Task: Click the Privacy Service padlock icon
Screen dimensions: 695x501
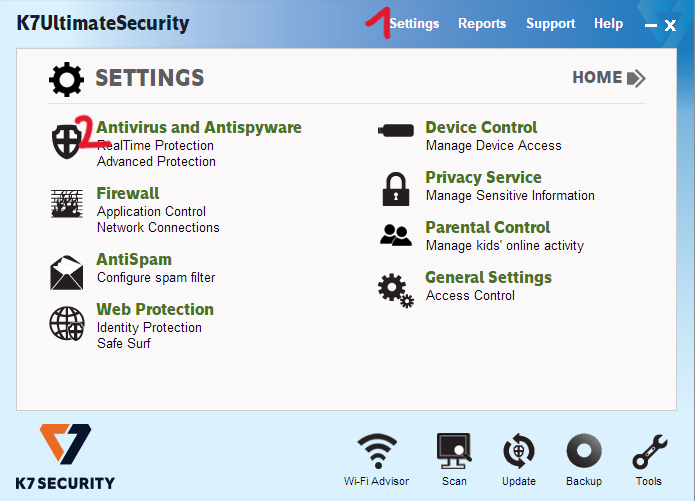Action: [396, 188]
